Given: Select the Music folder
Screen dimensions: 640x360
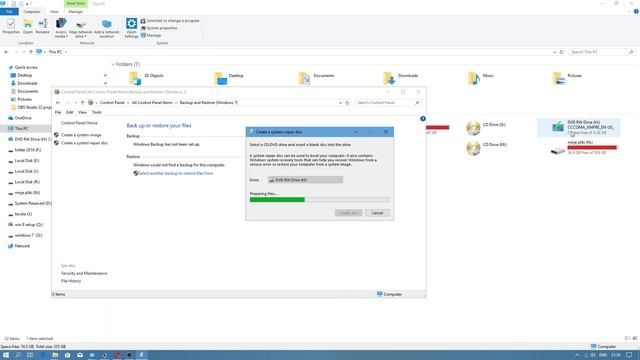Looking at the screenshot, I should click(481, 77).
